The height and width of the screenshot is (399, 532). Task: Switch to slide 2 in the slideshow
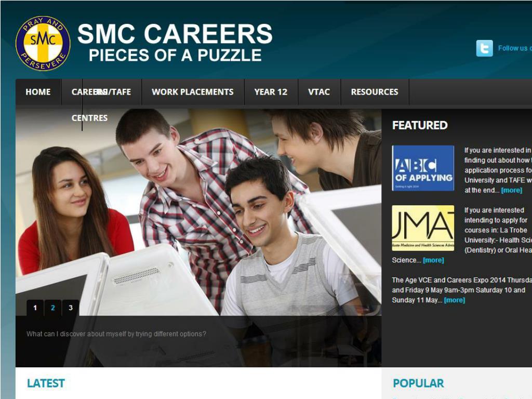point(53,308)
